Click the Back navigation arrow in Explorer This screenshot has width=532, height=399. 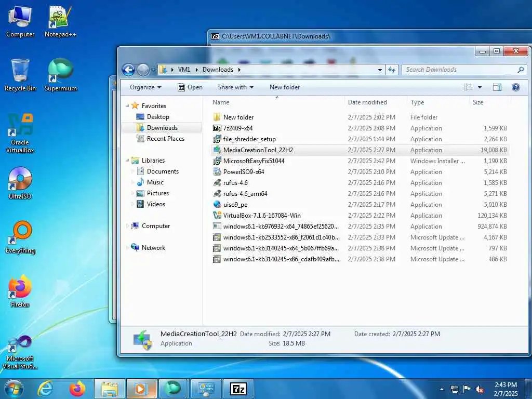click(x=128, y=70)
